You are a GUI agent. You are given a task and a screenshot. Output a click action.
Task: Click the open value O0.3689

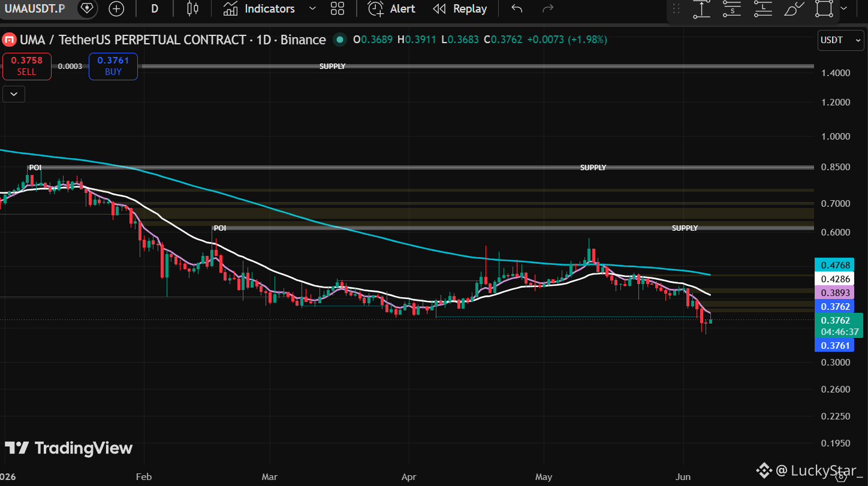pos(373,40)
